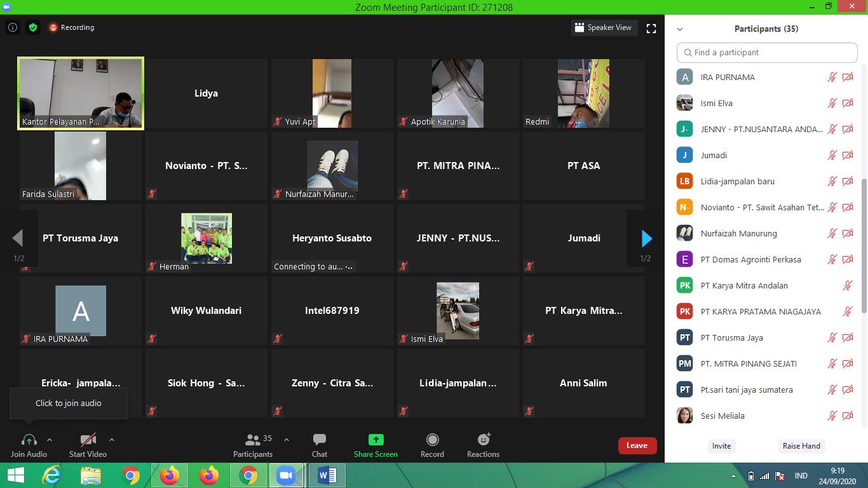Screen dimensions: 868x488
Task: Expand video options arrow beside Start Video
Action: point(112,440)
